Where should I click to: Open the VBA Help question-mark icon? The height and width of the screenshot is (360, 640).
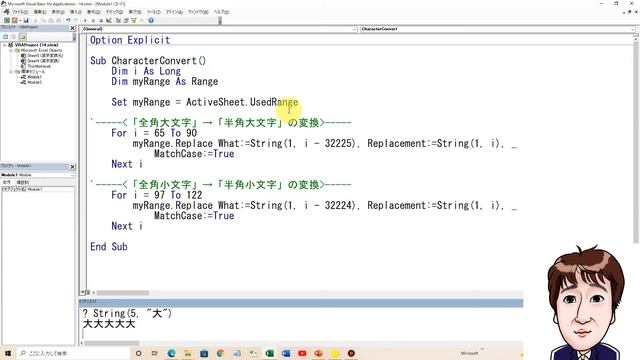(151, 20)
